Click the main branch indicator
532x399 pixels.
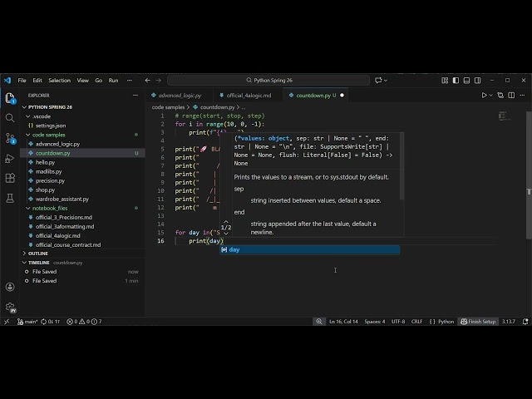(27, 322)
